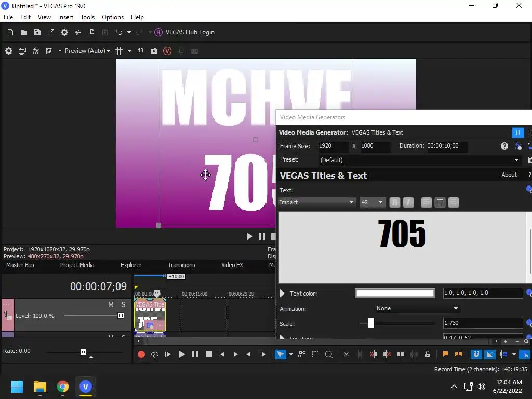The height and width of the screenshot is (399, 532).
Task: Insert region with double orange flags
Action: [x=458, y=354]
